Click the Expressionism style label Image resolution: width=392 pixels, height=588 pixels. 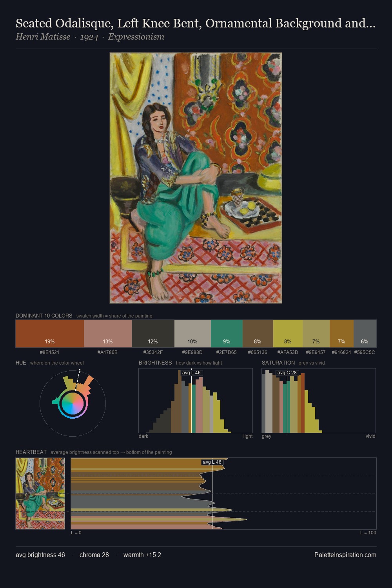coord(136,37)
